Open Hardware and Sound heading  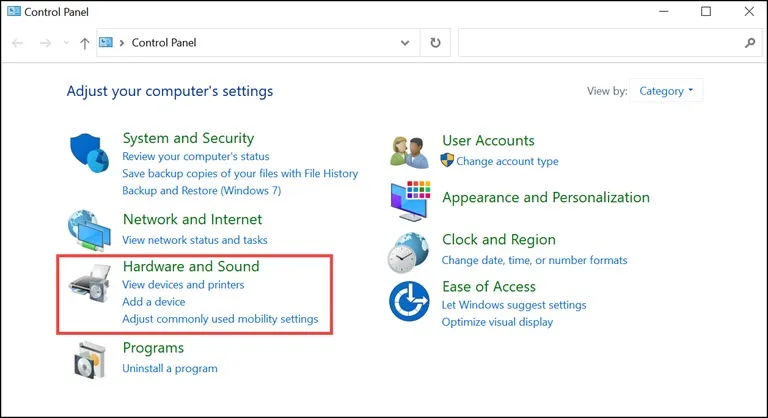coord(191,266)
